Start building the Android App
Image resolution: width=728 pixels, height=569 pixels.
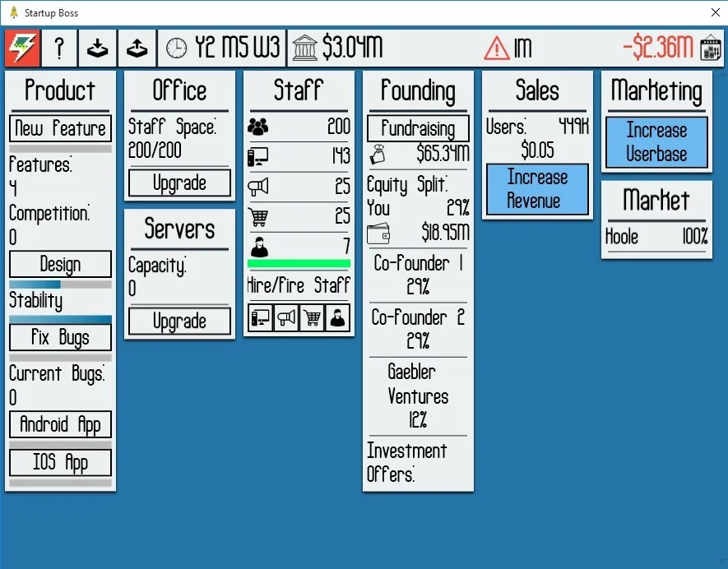tap(60, 424)
